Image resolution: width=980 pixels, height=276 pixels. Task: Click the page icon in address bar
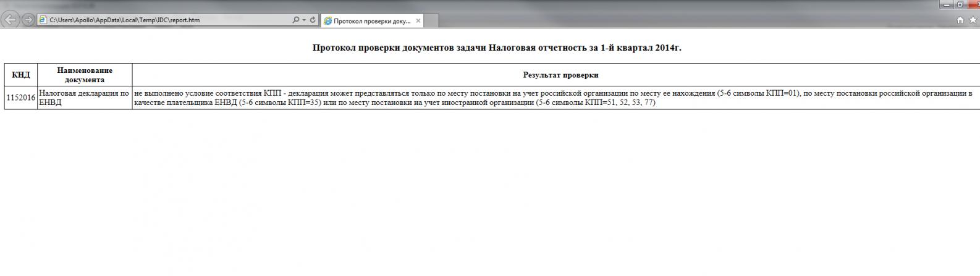pos(43,20)
